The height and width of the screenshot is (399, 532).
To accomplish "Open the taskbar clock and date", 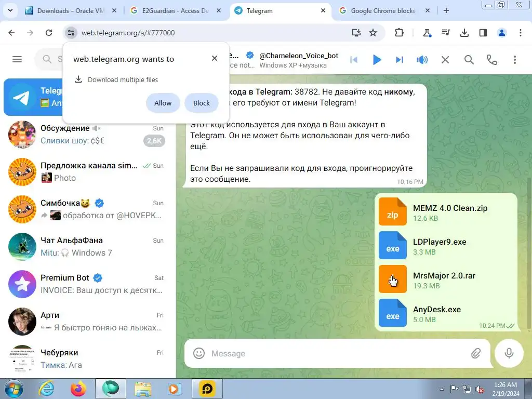I will 506,389.
